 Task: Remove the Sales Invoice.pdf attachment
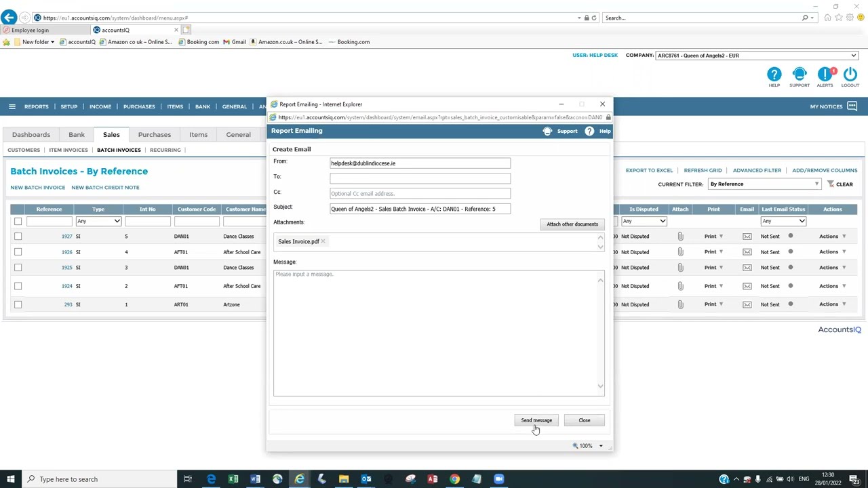coord(323,241)
